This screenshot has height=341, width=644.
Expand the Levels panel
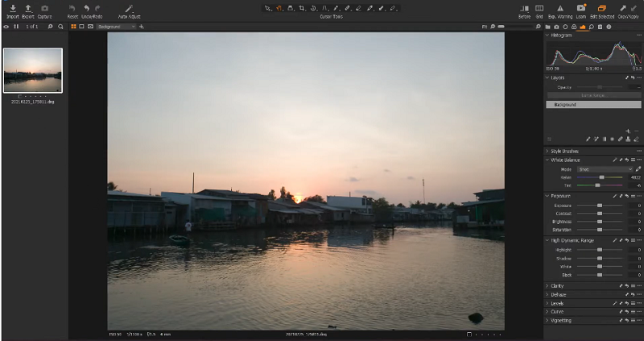pos(547,304)
